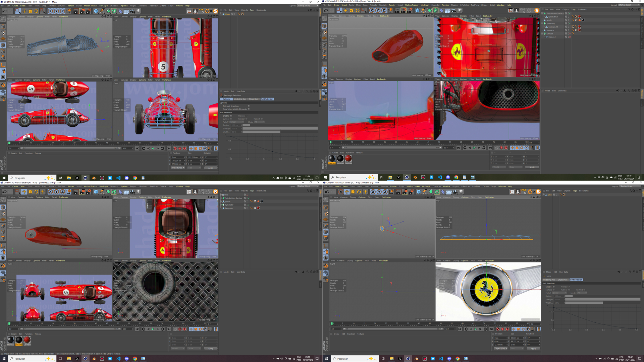Select the Rotate tool
644x362 pixels.
pyautogui.click(x=36, y=11)
